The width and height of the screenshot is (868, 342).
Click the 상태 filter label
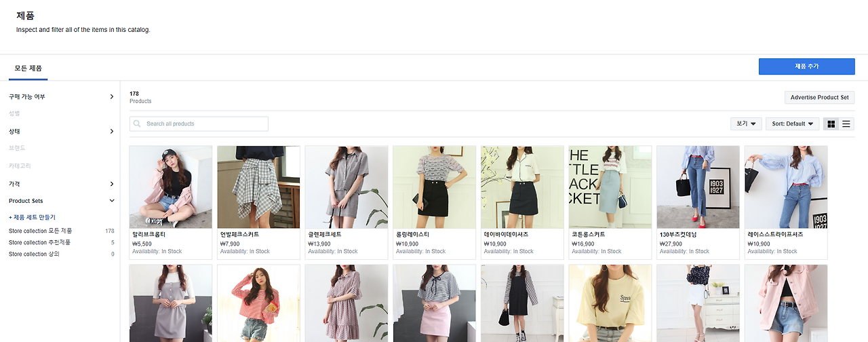pos(14,131)
